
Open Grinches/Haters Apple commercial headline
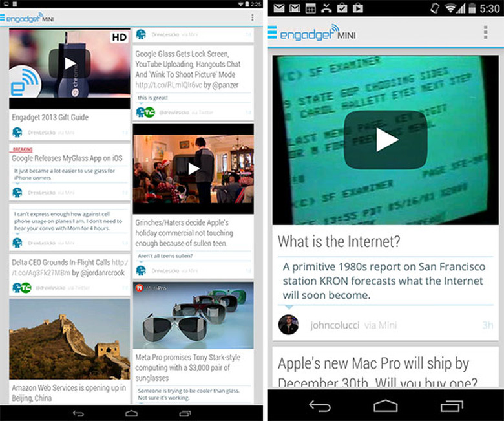pyautogui.click(x=184, y=233)
